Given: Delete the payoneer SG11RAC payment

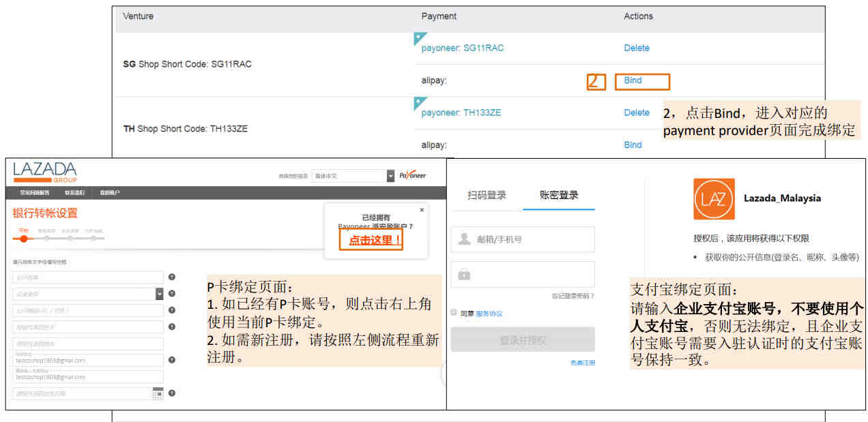Looking at the screenshot, I should click(637, 48).
